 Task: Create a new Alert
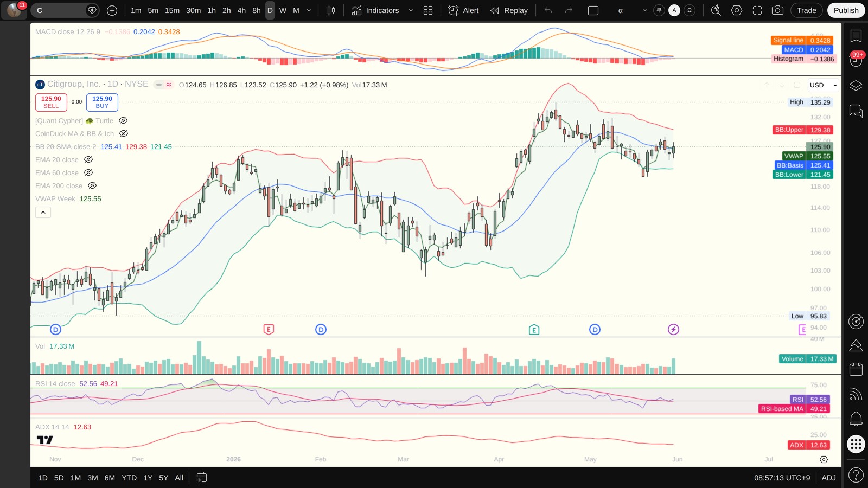pos(464,10)
